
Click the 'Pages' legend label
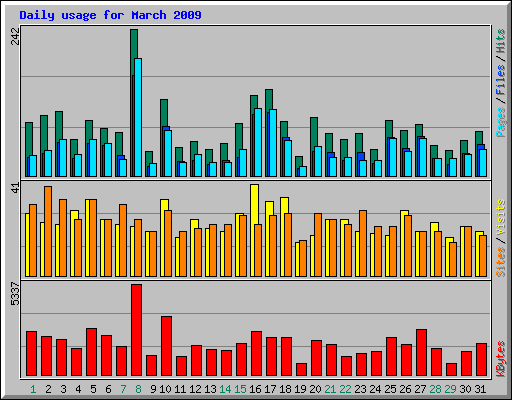pyautogui.click(x=501, y=122)
